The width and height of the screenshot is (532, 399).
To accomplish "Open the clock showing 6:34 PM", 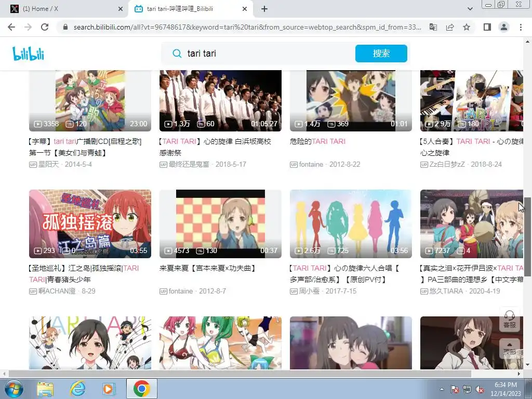I will pyautogui.click(x=505, y=389).
